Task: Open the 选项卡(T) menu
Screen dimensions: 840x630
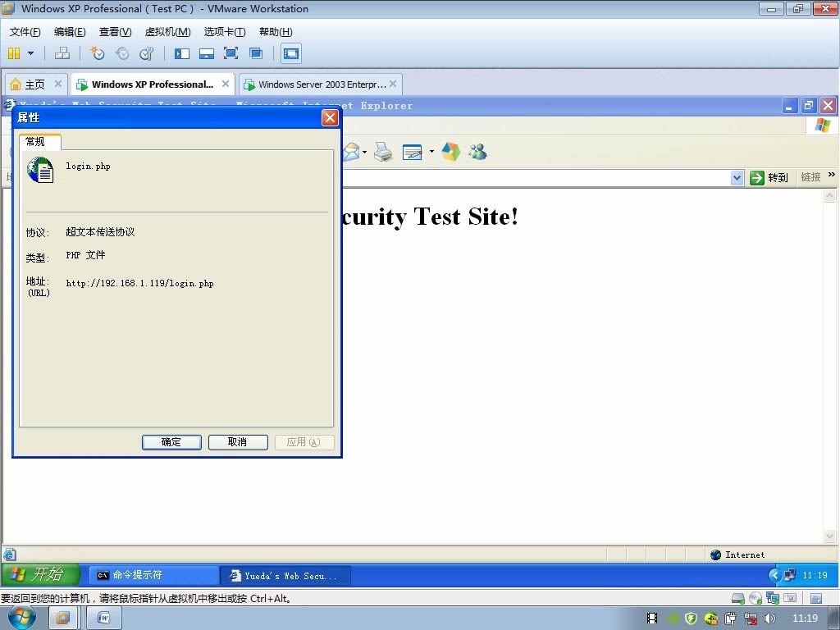Action: point(225,32)
